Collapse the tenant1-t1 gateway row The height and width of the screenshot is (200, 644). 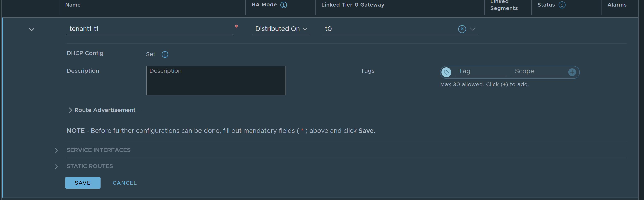(32, 29)
